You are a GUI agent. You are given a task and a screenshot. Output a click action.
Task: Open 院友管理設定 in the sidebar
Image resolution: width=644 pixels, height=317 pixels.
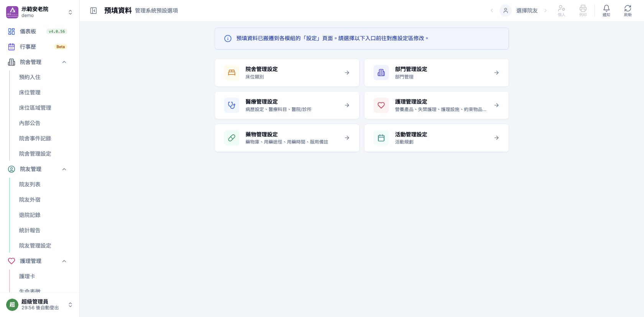[x=35, y=246]
